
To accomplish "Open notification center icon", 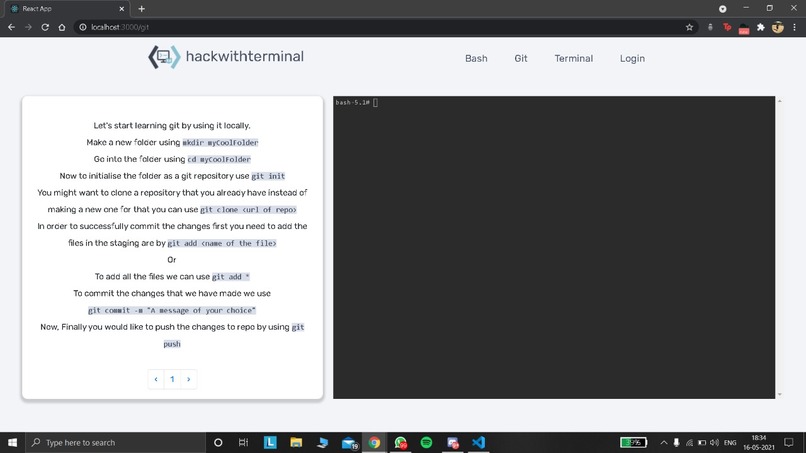I will tap(789, 442).
